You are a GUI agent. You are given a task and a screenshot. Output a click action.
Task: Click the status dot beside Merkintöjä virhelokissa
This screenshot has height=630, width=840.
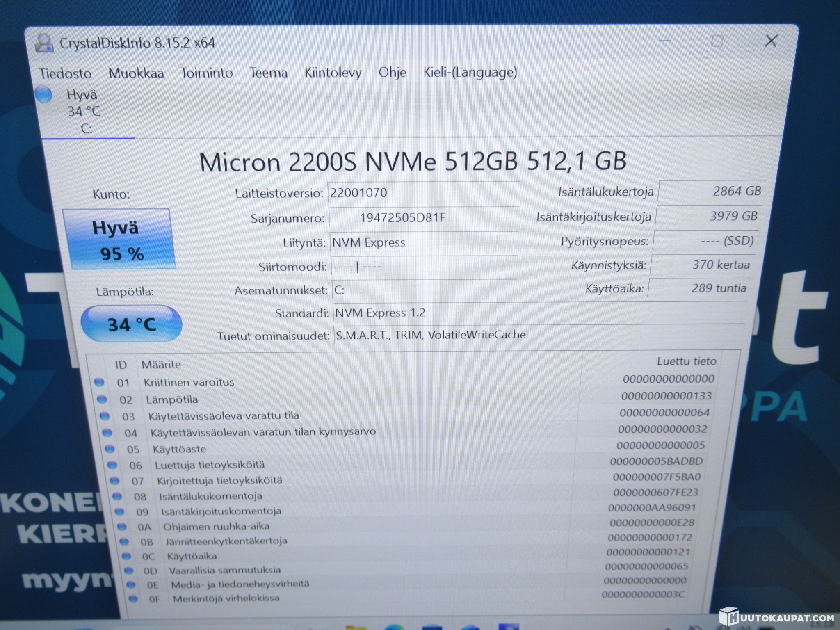[133, 598]
